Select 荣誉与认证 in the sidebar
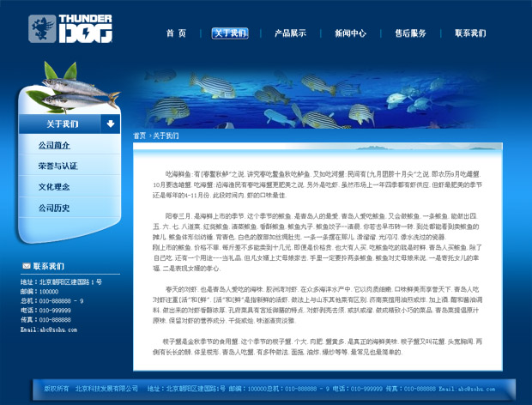The width and height of the screenshot is (532, 405). click(57, 166)
